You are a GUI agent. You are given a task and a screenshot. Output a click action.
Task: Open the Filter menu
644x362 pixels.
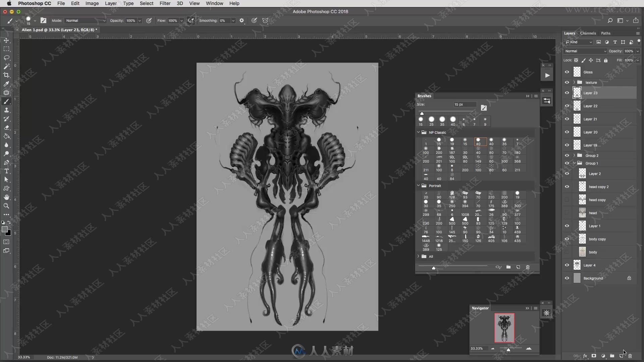(x=165, y=4)
